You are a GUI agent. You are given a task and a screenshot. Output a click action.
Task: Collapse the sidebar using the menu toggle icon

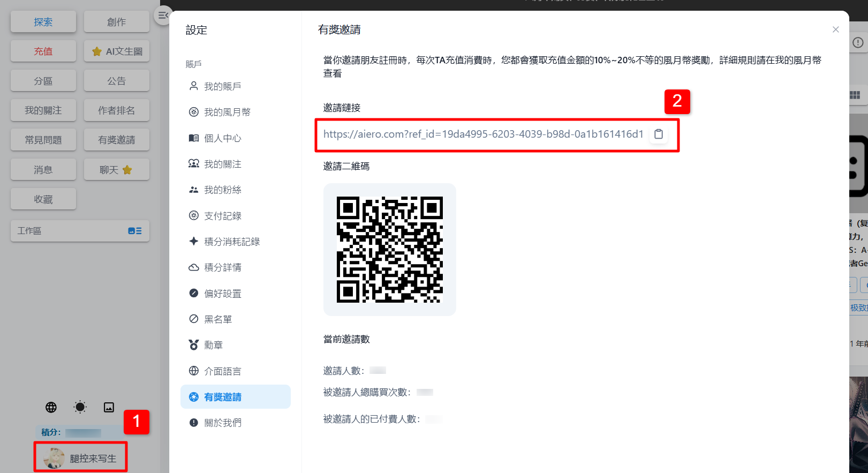(x=163, y=15)
